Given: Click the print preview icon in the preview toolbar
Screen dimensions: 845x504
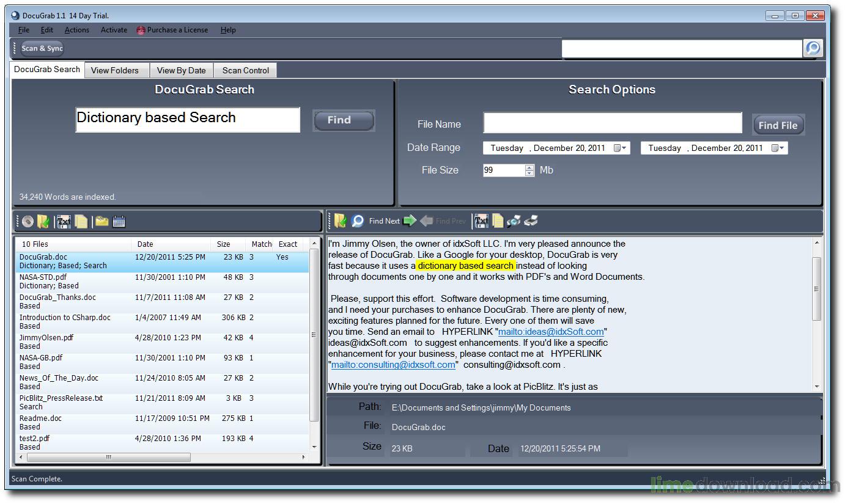Looking at the screenshot, I should 514,221.
